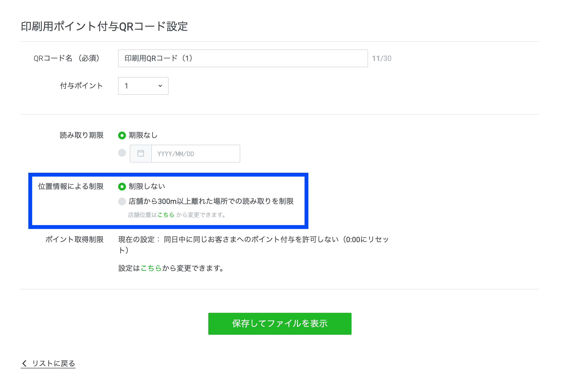Click the YYYY/MM/DD date input
The image size is (561, 392).
[x=195, y=154]
